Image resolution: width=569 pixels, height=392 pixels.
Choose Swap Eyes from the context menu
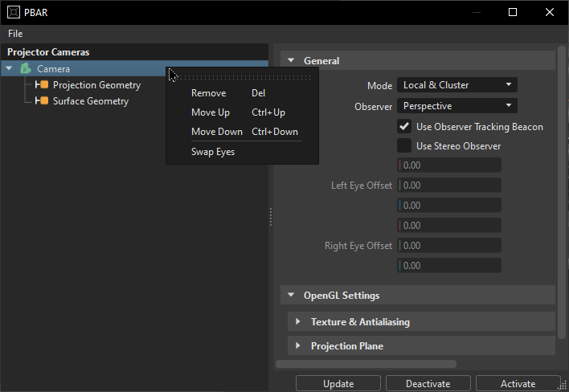pos(242,152)
